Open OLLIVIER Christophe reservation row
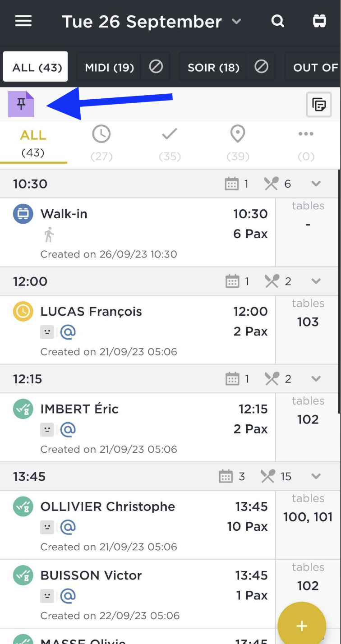Screen dimensions: 341x644 click(135, 525)
